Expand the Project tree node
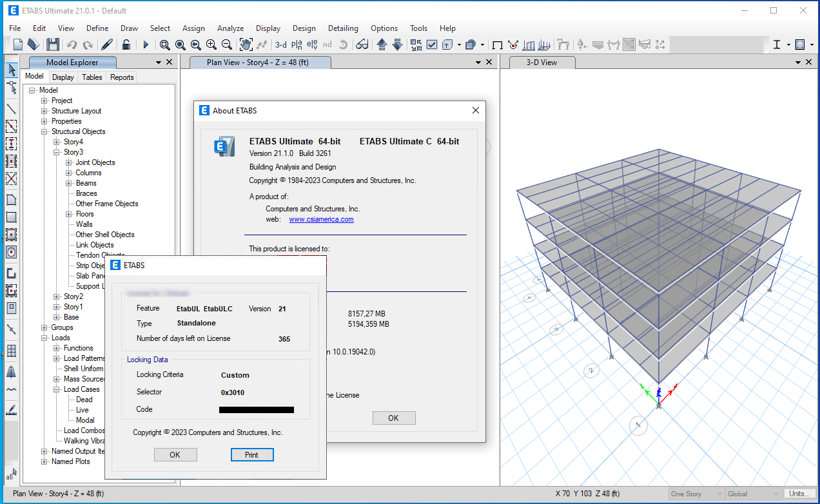Viewport: 820px width, 504px height. coord(44,101)
